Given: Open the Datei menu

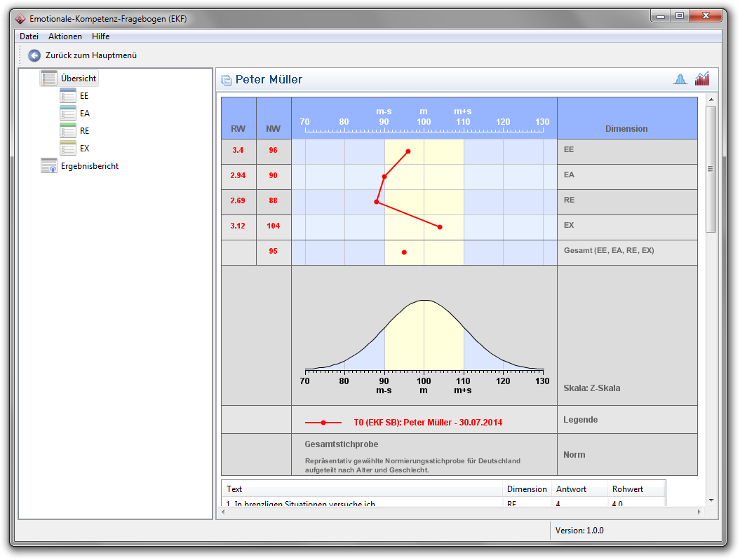Looking at the screenshot, I should coord(29,36).
